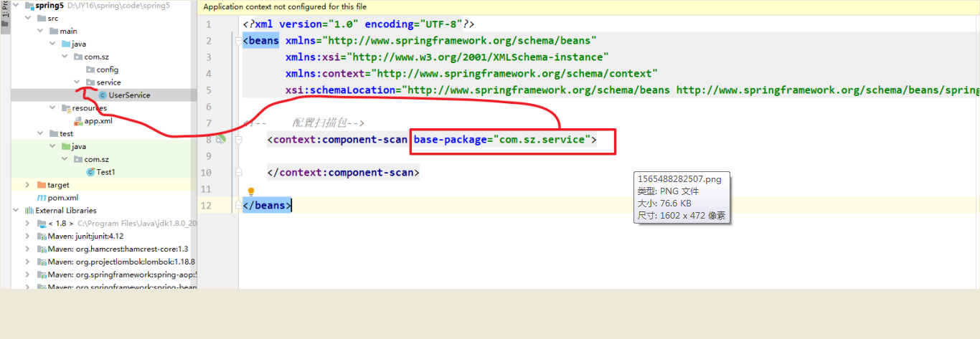The height and width of the screenshot is (339, 980).
Task: Click the UserService class icon
Action: point(102,95)
